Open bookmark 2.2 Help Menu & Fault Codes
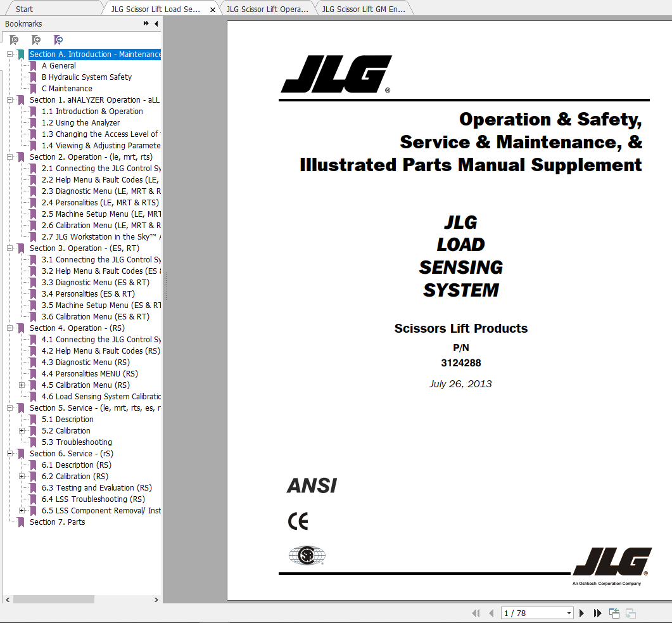This screenshot has width=672, height=623. [x=100, y=179]
